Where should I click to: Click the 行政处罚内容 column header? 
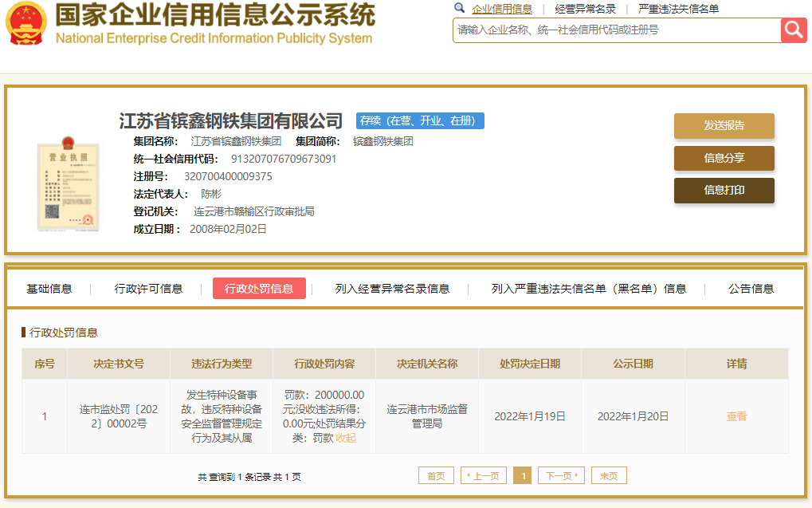click(324, 364)
